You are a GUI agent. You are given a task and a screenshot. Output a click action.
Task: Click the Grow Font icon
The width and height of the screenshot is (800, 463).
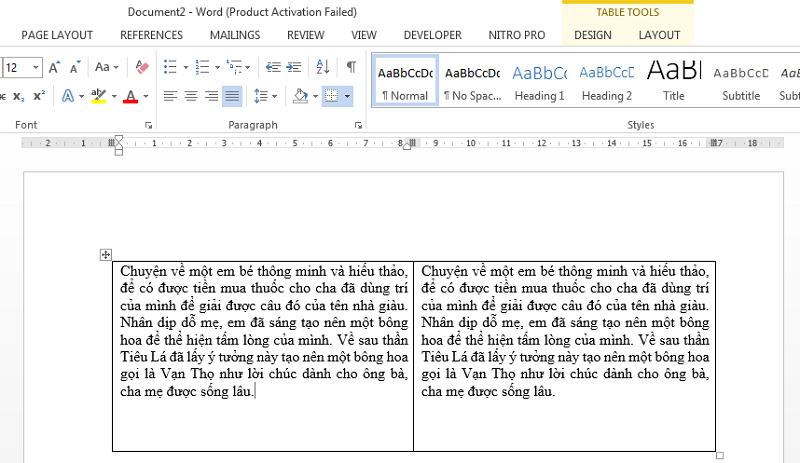click(x=54, y=67)
